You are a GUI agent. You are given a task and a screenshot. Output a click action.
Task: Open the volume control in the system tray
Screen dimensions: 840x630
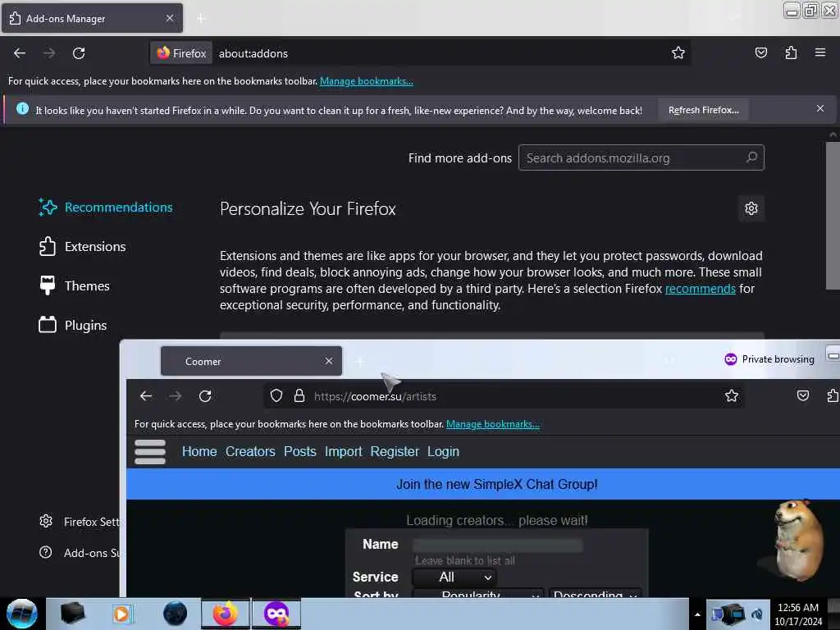(756, 614)
